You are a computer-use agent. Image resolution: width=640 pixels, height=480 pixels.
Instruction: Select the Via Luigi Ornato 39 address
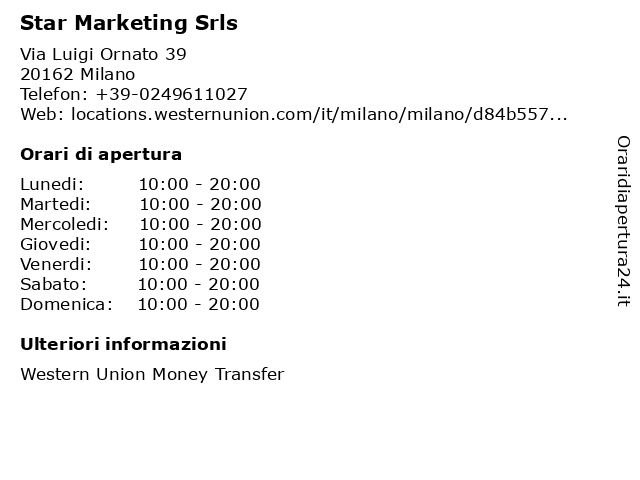pos(103,54)
